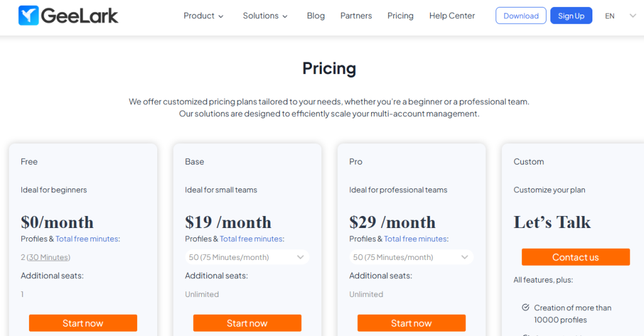Open the Product menu
Viewport: 644px width, 336px height.
pyautogui.click(x=203, y=16)
